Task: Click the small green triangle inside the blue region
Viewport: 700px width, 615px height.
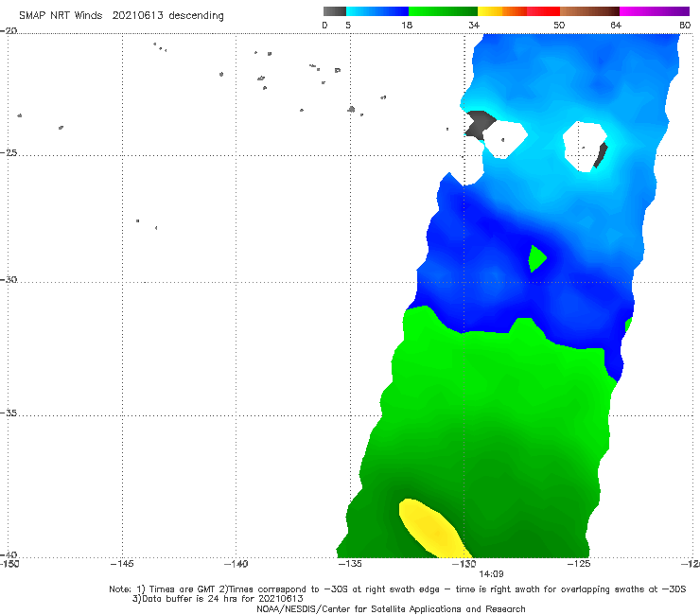Action: pyautogui.click(x=537, y=258)
